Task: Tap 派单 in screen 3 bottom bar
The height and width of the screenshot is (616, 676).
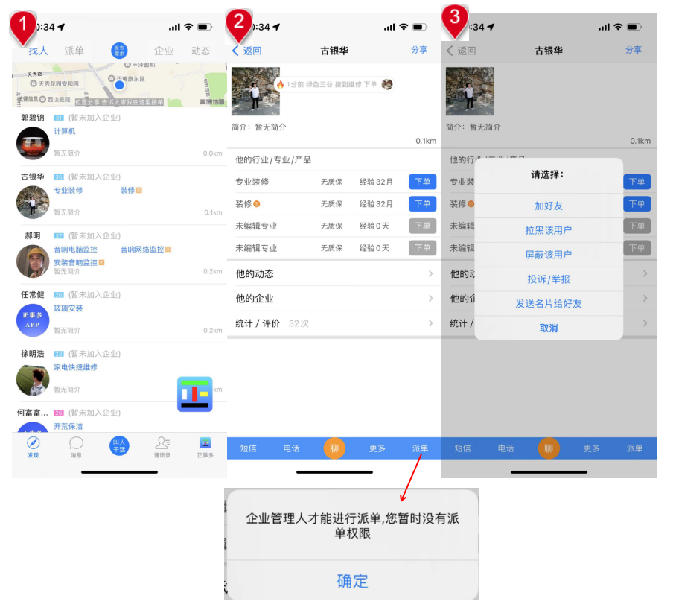Action: point(634,448)
